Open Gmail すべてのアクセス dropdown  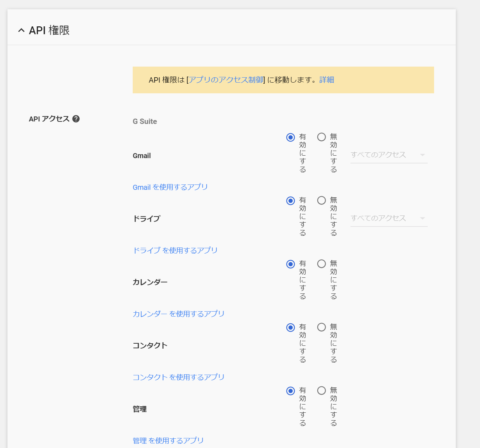coord(389,155)
